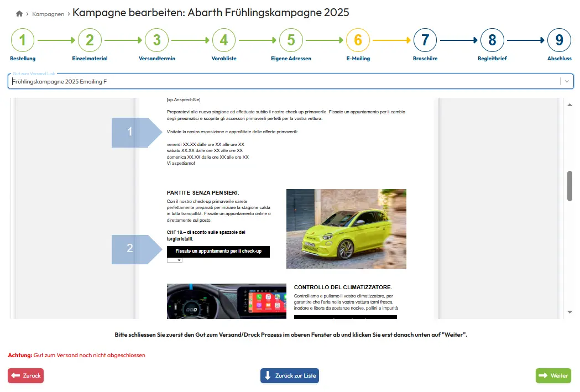Viewport: 580px width, 392px height.
Task: Click the [xp.AnsprechSie] placeholder text
Action: 184,100
